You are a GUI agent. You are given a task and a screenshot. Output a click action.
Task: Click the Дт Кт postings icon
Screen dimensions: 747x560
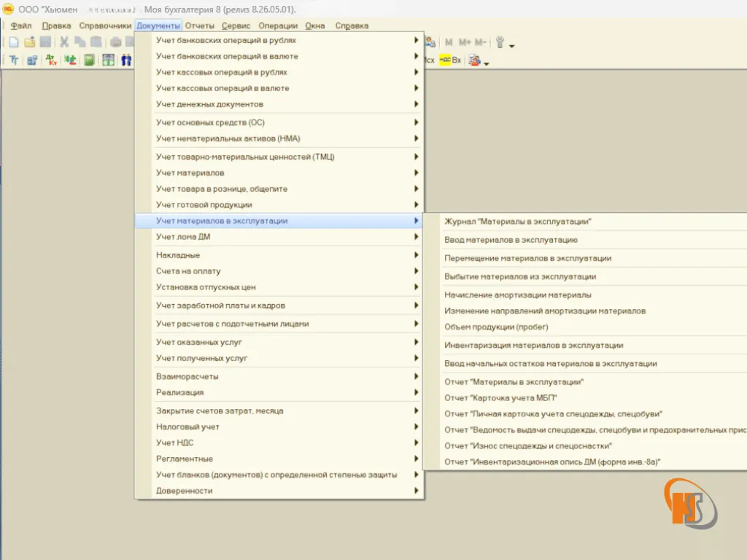51,60
